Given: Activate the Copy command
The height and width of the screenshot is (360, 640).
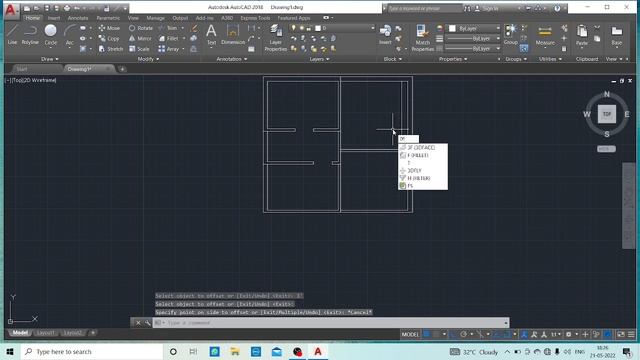Looking at the screenshot, I should (x=109, y=38).
